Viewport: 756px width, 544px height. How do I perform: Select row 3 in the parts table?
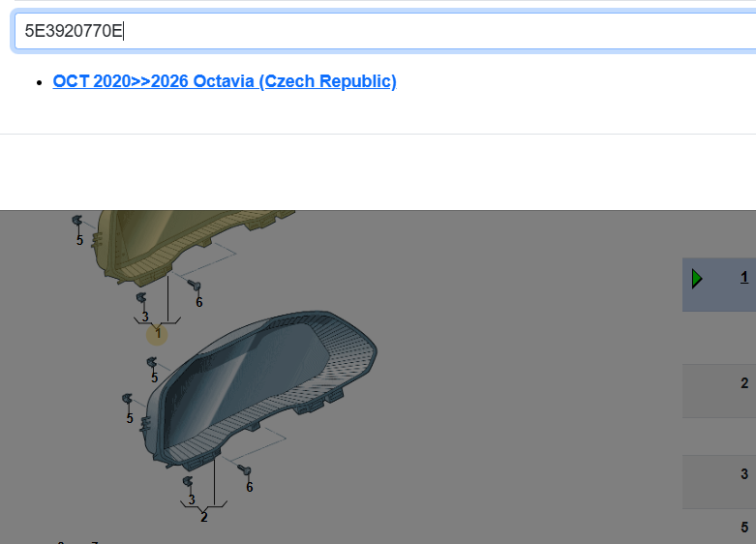pos(743,474)
